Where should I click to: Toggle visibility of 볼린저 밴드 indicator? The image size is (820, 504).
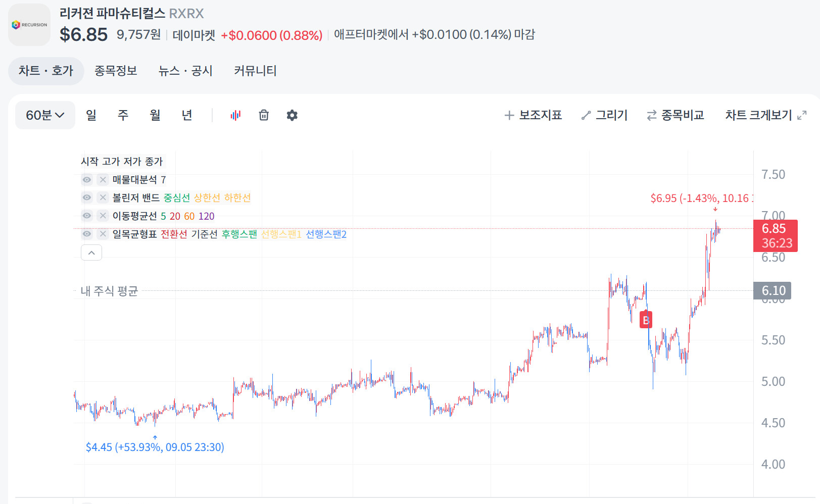coord(87,197)
